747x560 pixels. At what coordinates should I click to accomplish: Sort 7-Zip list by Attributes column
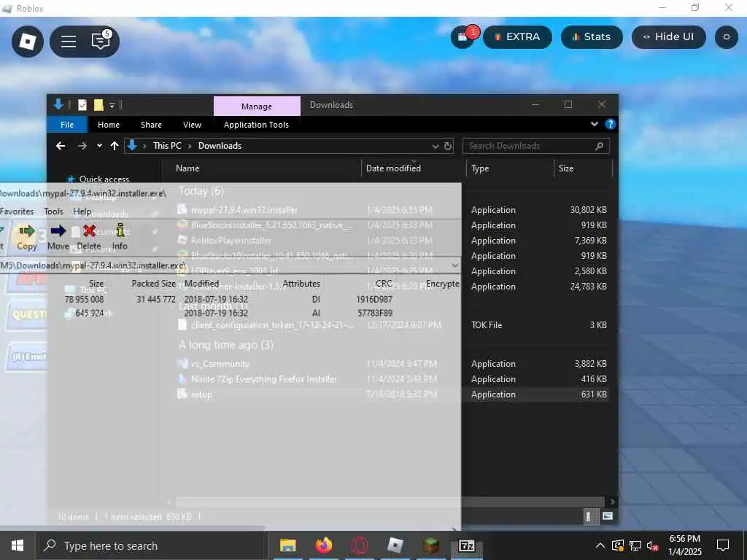tap(301, 284)
